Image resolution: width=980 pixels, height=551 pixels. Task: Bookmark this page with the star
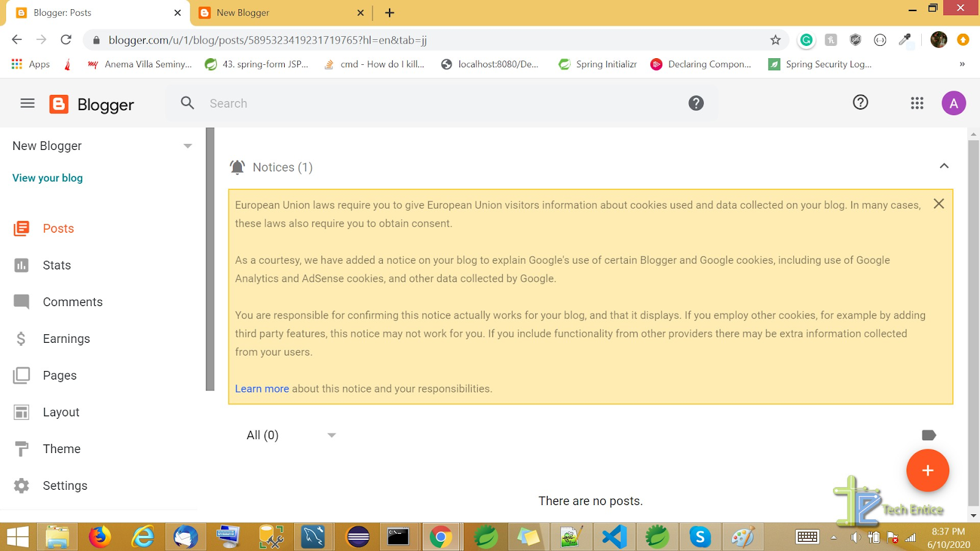[775, 40]
